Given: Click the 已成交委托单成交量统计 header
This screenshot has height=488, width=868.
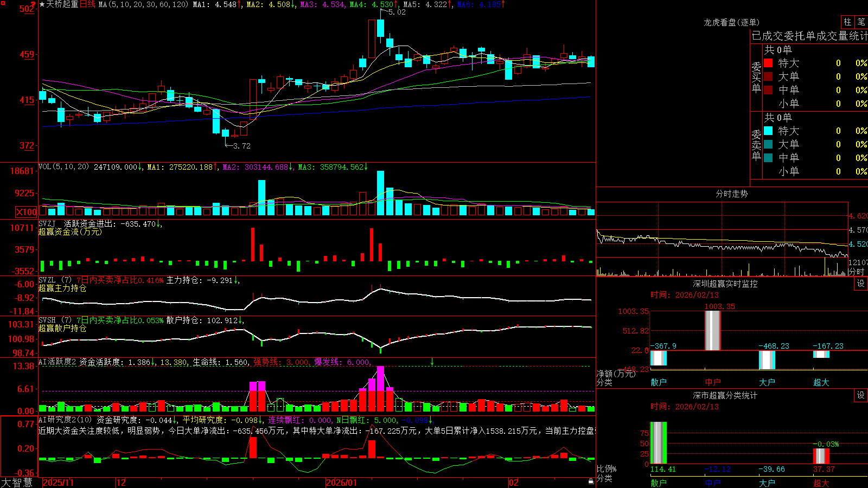Looking at the screenshot, I should point(809,36).
